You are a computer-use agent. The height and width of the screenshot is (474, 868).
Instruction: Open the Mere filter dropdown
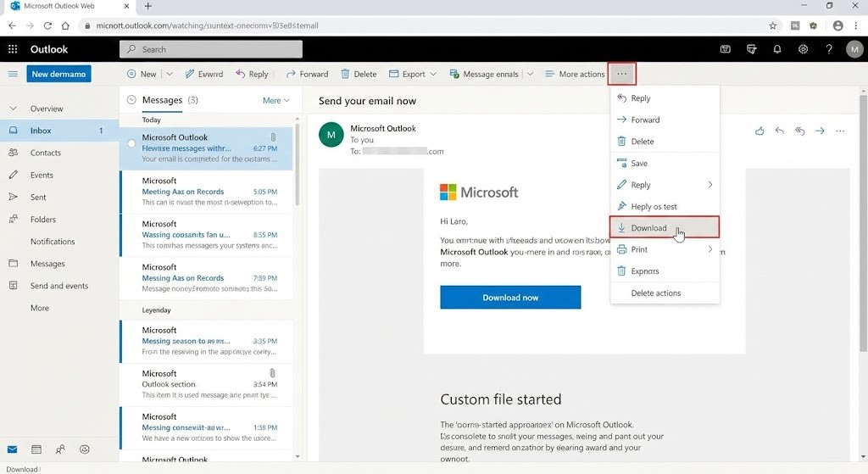[x=275, y=100]
